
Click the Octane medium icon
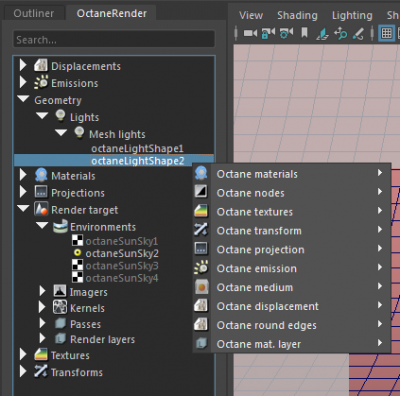(x=201, y=287)
